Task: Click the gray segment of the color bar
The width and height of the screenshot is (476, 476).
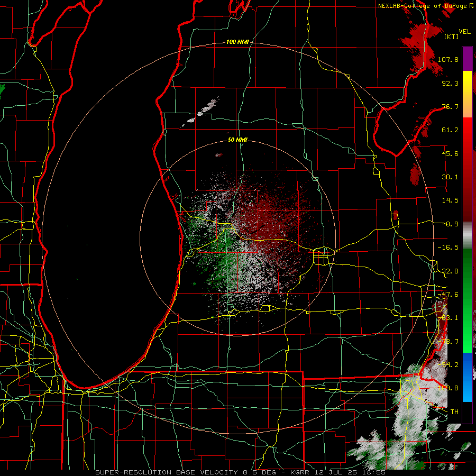Action: tap(467, 235)
